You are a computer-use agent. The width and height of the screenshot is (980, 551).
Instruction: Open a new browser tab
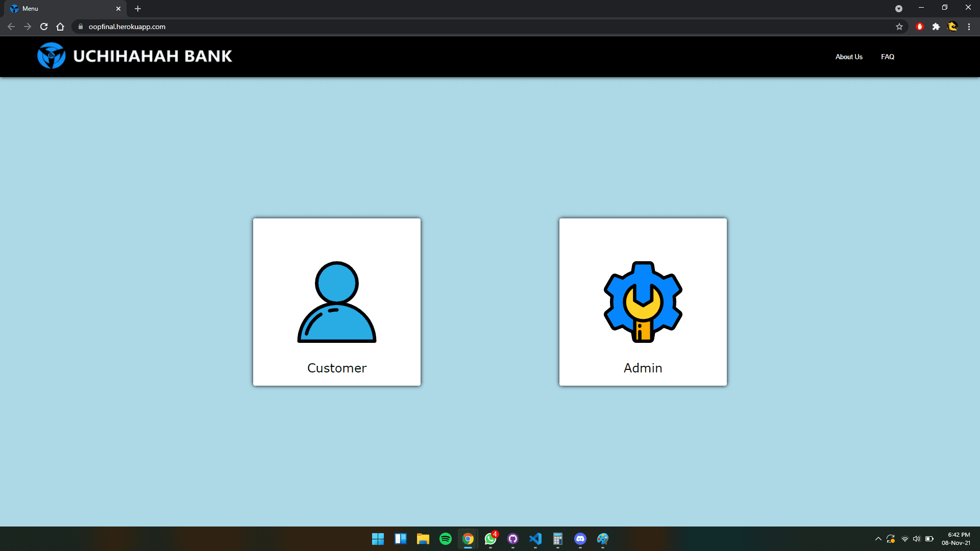coord(138,9)
